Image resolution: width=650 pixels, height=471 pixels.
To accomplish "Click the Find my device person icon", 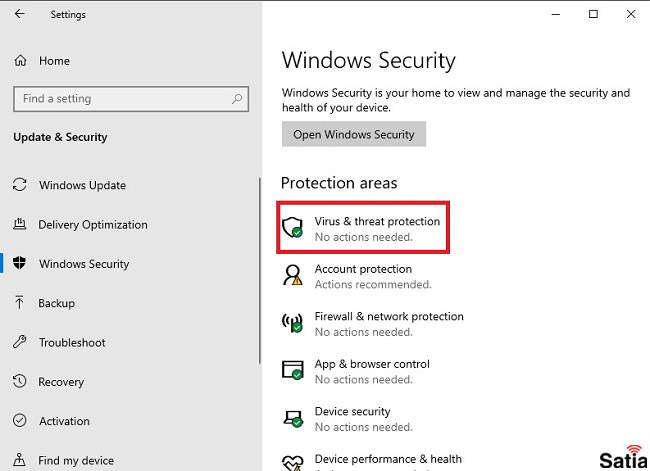I will pyautogui.click(x=19, y=460).
